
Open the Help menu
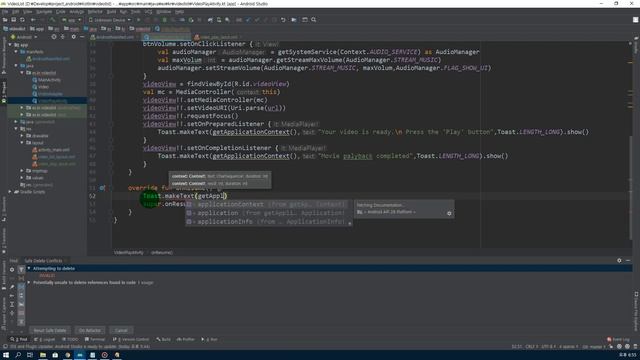180,12
